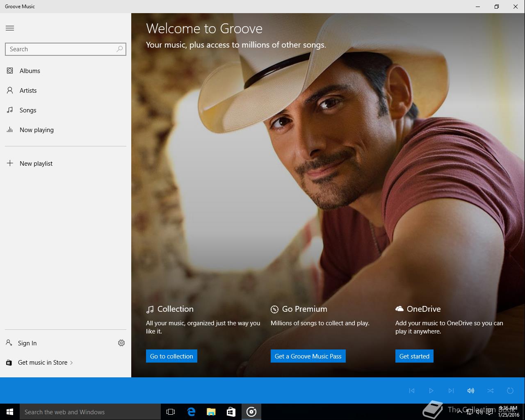Click the Albums disc icon
Screen dimensions: 525x420
tap(10, 71)
